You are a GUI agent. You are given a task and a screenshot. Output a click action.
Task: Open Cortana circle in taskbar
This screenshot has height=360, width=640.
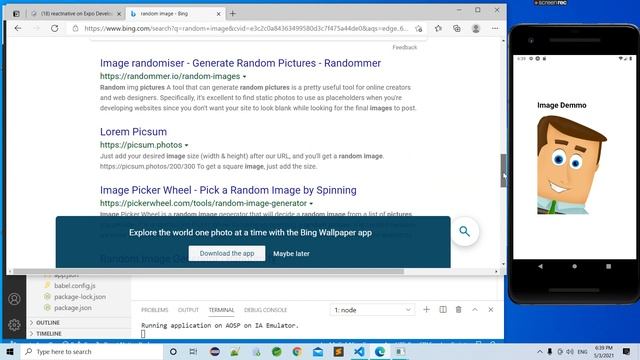(x=173, y=351)
